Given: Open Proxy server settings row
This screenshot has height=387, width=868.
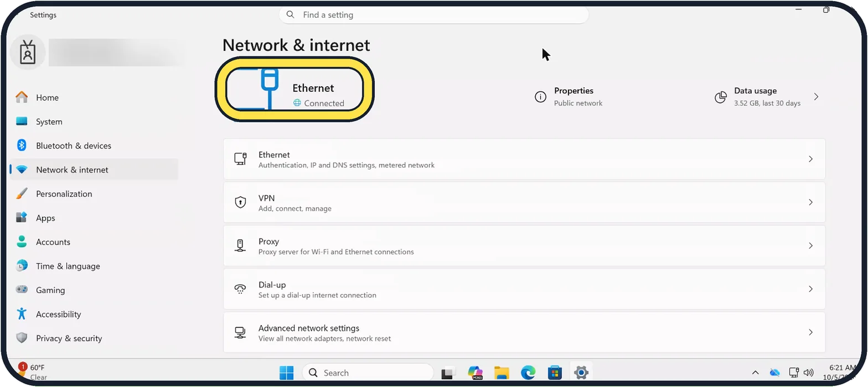Looking at the screenshot, I should click(x=524, y=245).
